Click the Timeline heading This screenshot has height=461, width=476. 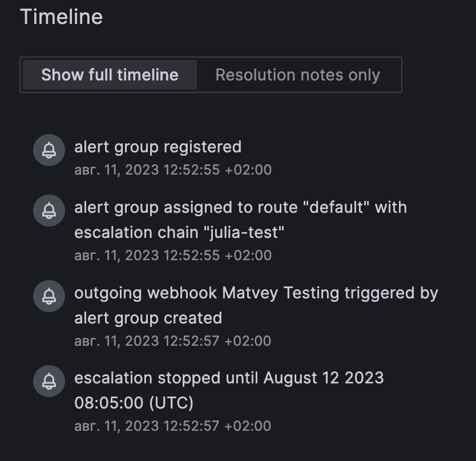pyautogui.click(x=62, y=17)
